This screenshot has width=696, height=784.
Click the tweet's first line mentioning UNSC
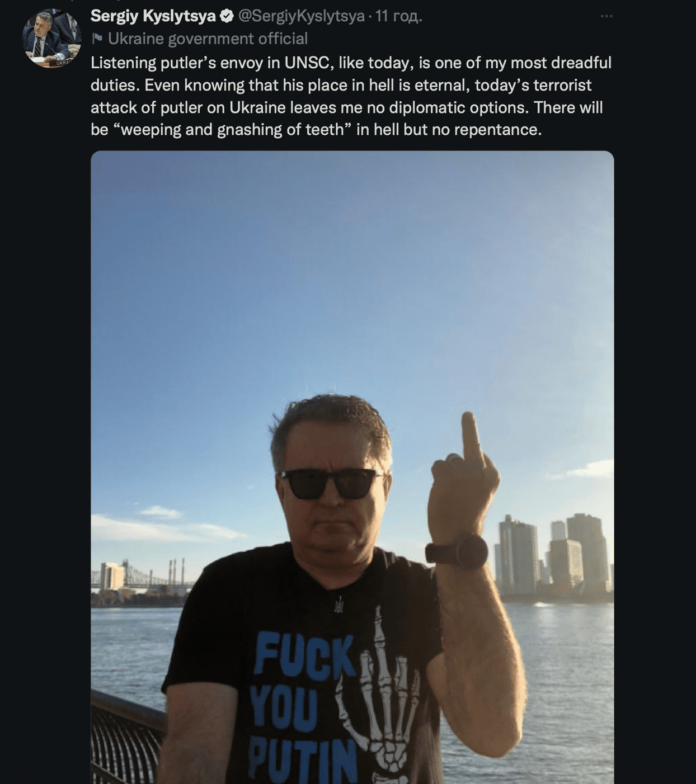click(351, 62)
